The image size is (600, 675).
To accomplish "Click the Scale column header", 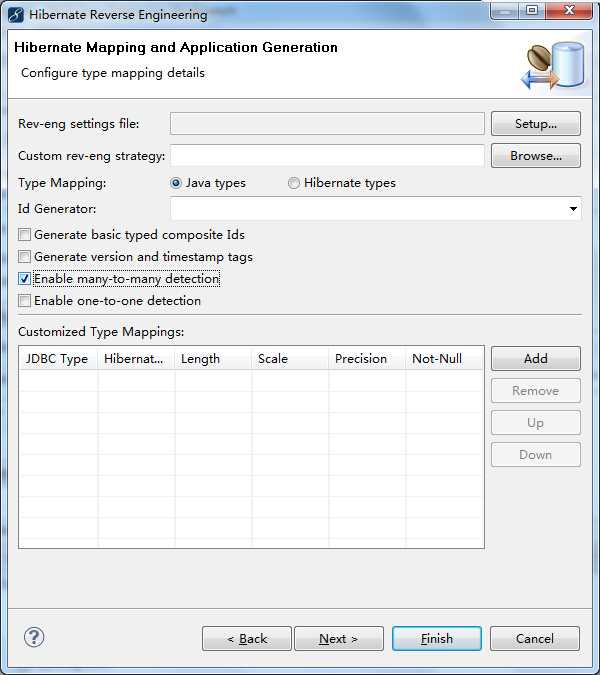I will [x=291, y=359].
